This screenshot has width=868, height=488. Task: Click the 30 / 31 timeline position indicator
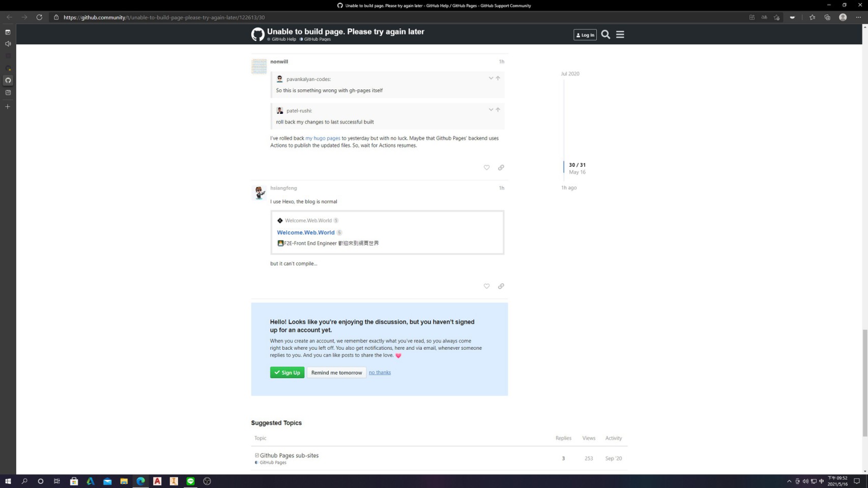click(577, 165)
